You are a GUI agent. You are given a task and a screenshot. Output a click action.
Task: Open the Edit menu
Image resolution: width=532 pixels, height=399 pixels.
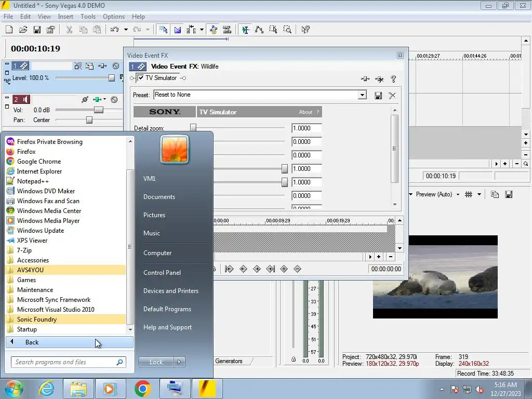tap(25, 16)
